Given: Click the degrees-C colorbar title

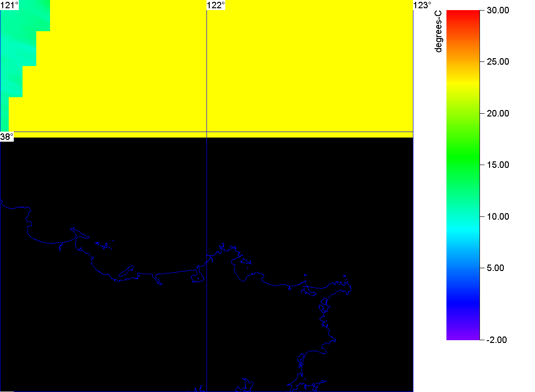Looking at the screenshot, I should pyautogui.click(x=438, y=31).
